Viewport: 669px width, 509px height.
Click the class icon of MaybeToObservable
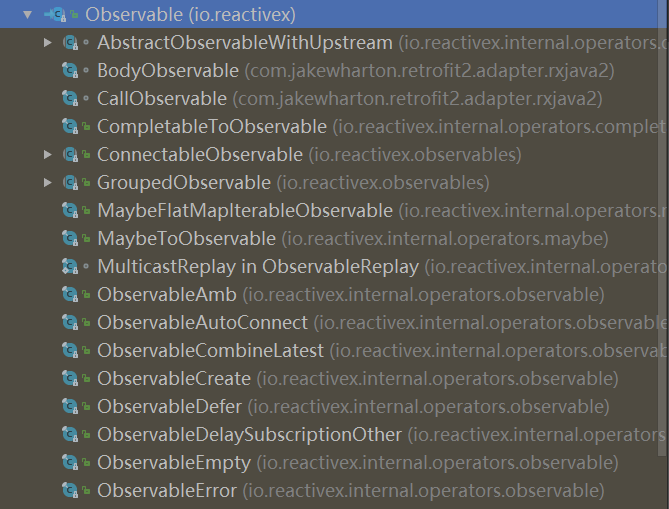tap(70, 239)
